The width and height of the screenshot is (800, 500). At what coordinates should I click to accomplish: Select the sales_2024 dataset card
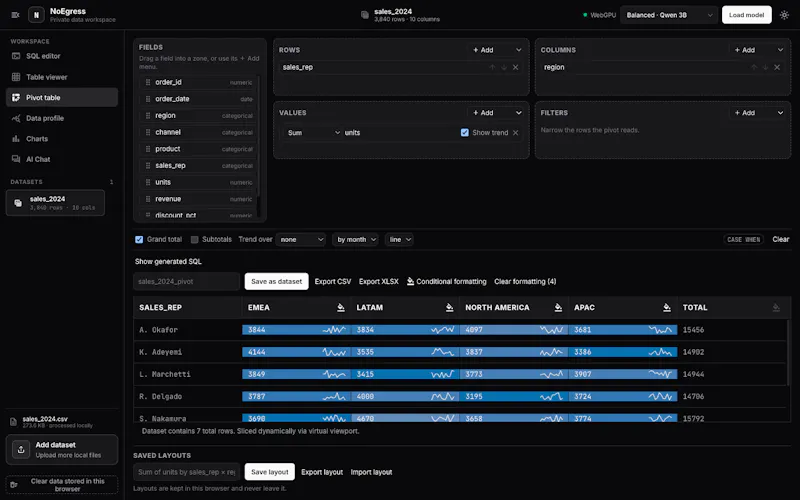(x=55, y=203)
